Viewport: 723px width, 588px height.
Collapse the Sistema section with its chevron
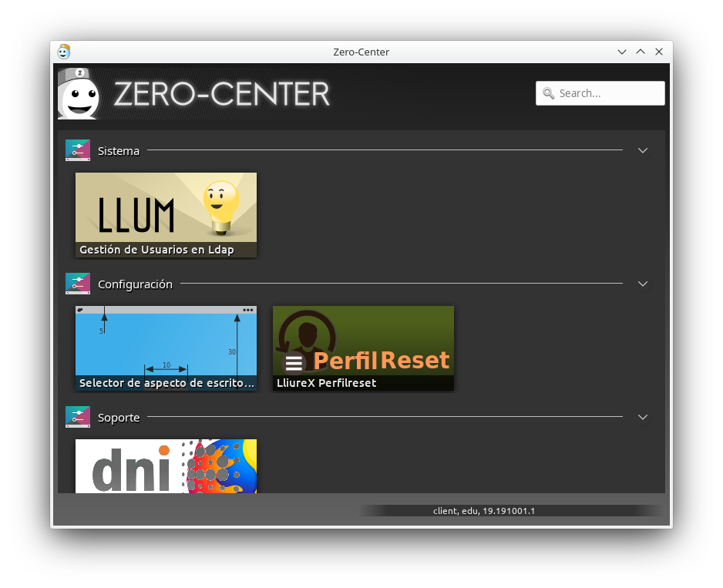click(x=643, y=150)
